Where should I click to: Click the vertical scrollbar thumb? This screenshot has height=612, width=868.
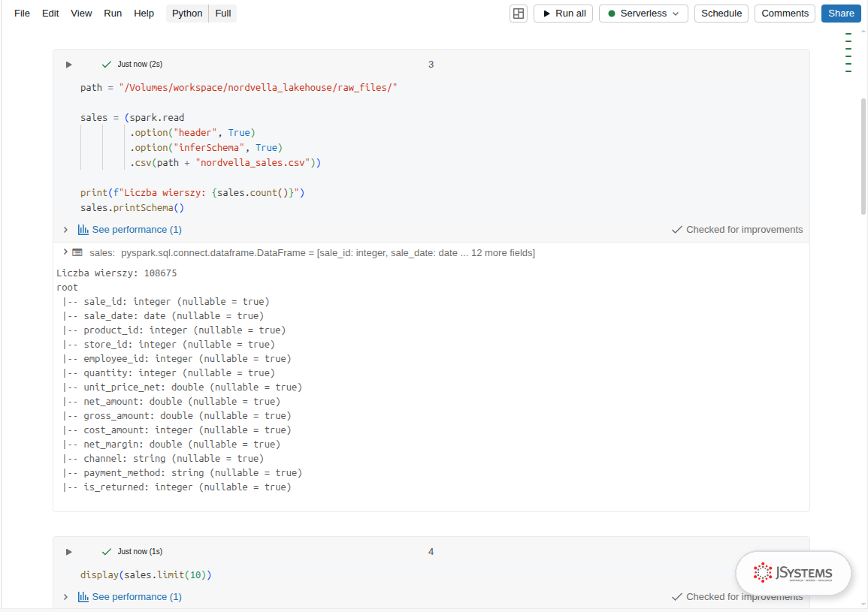coord(863,157)
